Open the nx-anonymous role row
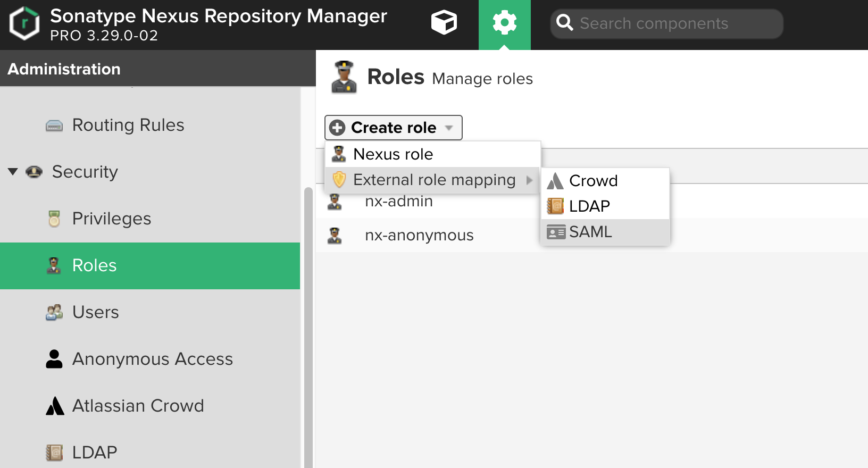Viewport: 868px width, 468px height. (x=419, y=235)
